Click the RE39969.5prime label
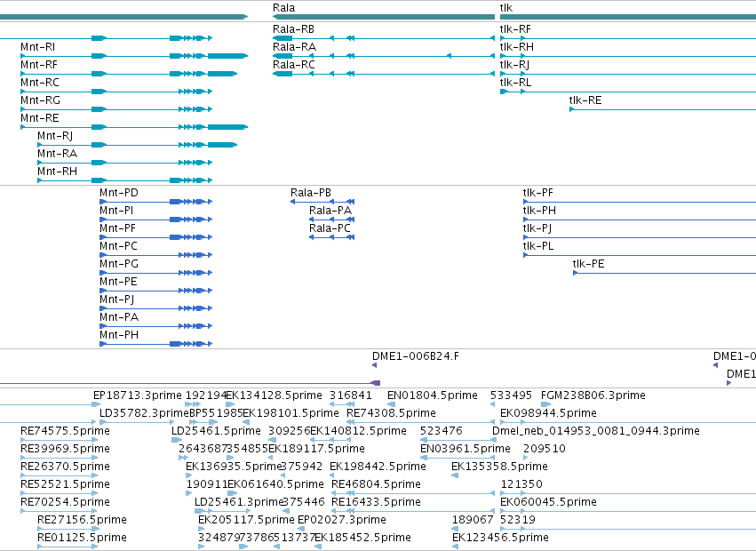 click(65, 450)
